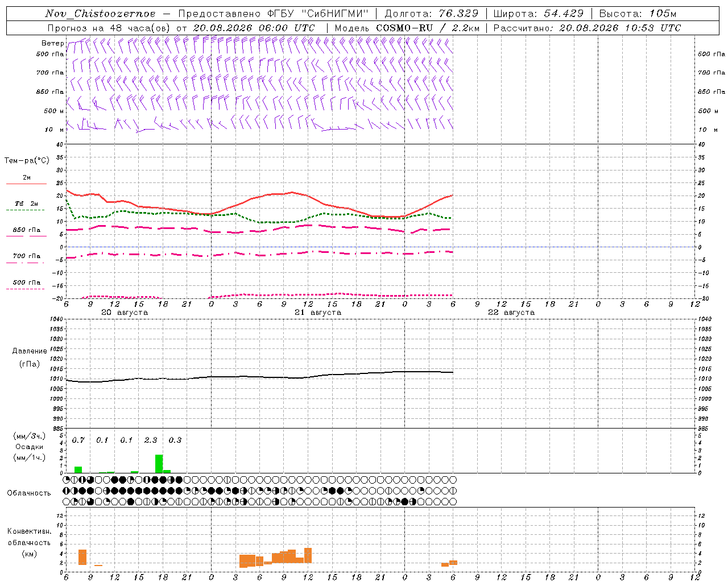Click the 22 августа date label

511,313
